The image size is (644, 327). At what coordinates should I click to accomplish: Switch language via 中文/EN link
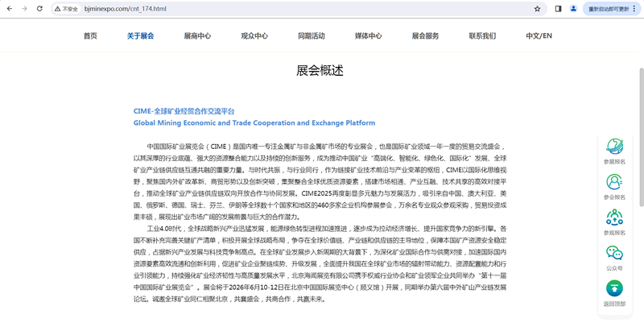(539, 36)
